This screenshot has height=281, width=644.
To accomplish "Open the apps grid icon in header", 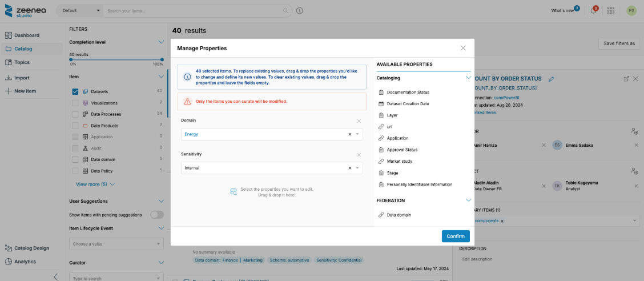I will (611, 11).
